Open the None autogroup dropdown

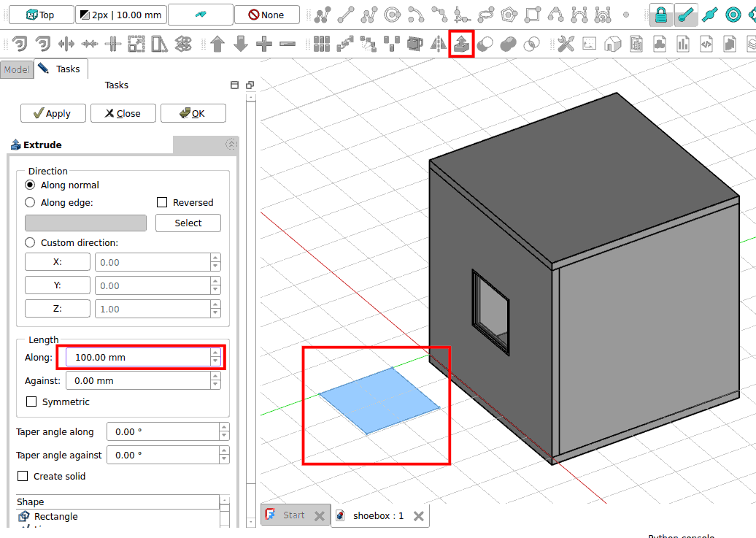click(x=266, y=15)
